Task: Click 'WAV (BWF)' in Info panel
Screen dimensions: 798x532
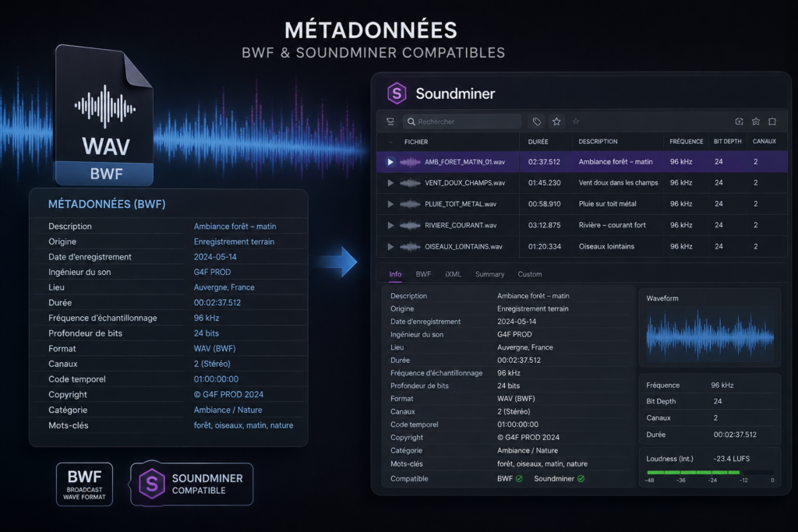Action: (516, 399)
